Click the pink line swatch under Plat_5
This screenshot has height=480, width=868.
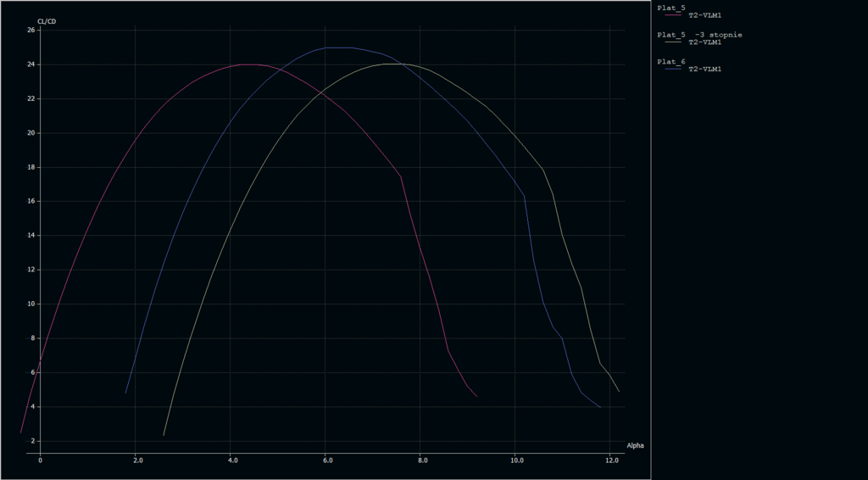coord(675,15)
